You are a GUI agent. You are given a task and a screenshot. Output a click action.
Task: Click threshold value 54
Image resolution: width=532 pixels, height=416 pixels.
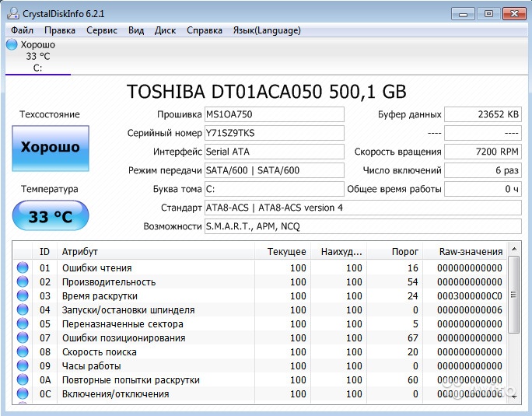(412, 282)
